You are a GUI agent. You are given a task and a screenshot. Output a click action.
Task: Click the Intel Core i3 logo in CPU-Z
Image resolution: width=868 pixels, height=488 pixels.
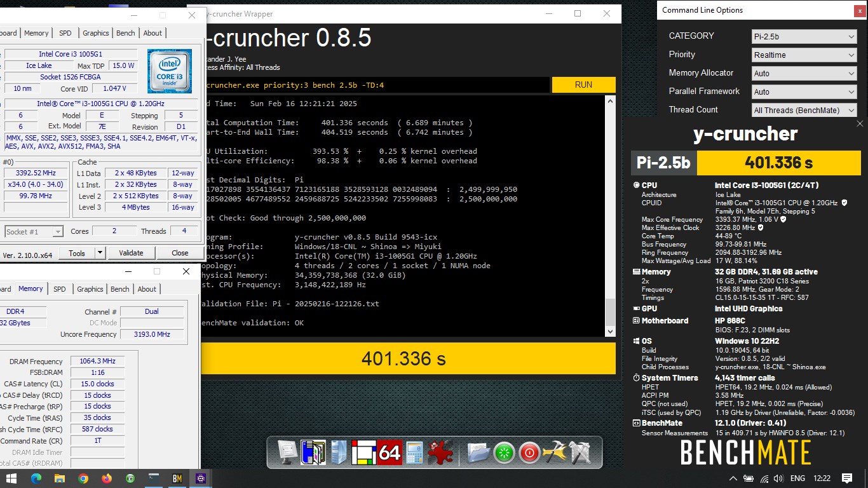pos(170,71)
